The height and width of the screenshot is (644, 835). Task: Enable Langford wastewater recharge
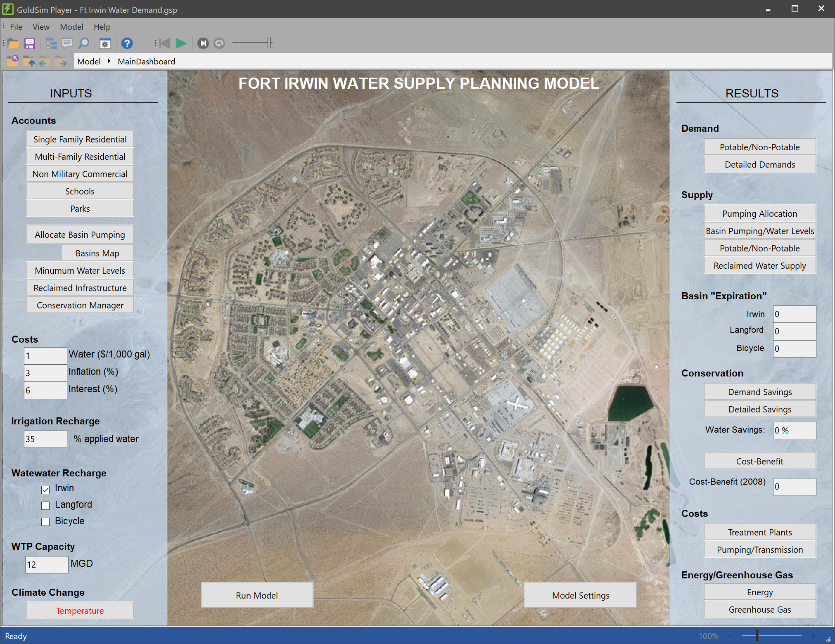[45, 504]
